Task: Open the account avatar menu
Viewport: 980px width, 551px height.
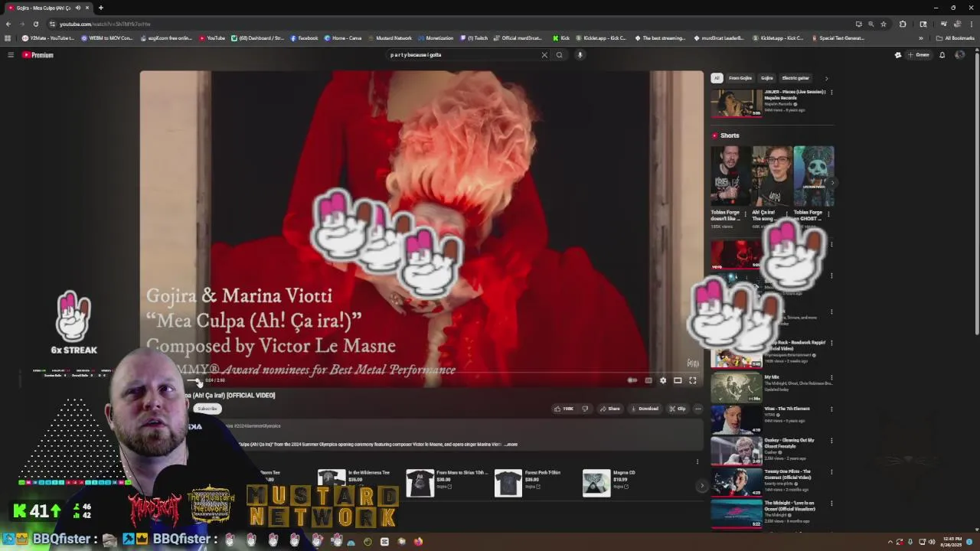Action: click(x=960, y=55)
